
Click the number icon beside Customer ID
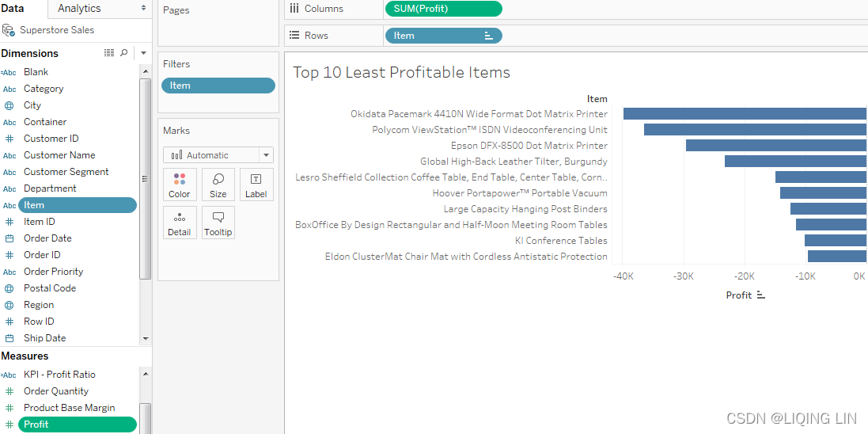tap(9, 139)
